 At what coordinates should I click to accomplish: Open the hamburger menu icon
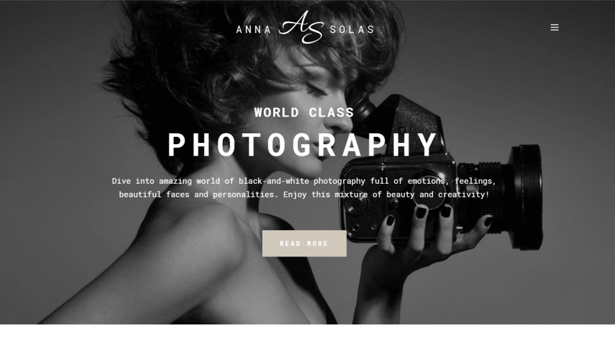tap(554, 28)
